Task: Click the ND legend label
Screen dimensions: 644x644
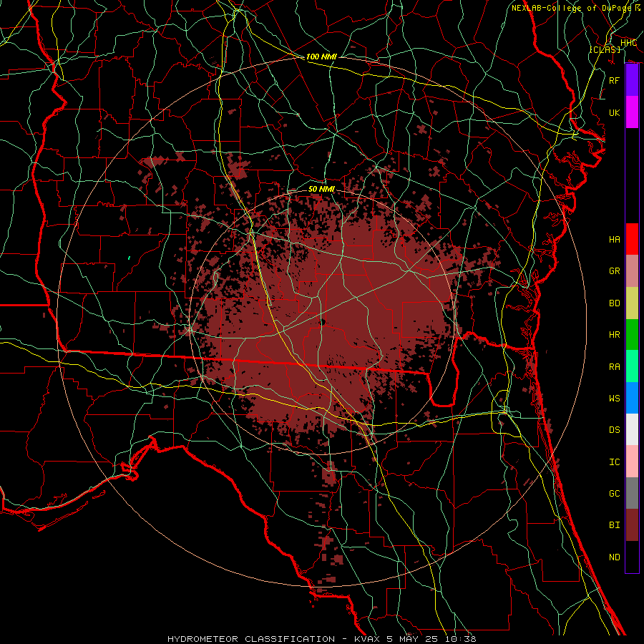Action: [615, 557]
